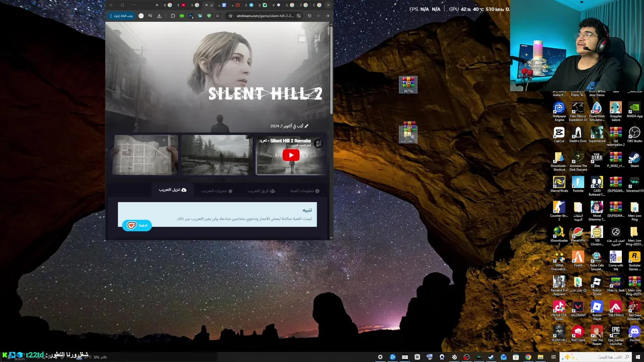The image size is (644, 362).
Task: Open the foggy forest screenshot thumbnail
Action: coord(217,155)
